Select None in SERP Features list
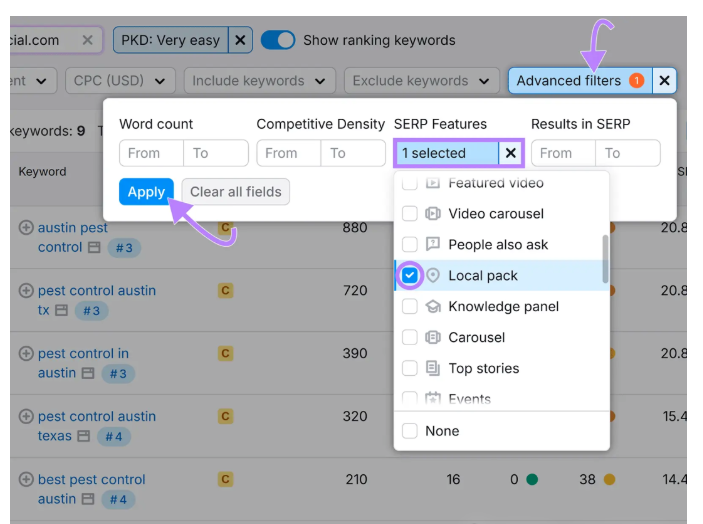 click(410, 431)
